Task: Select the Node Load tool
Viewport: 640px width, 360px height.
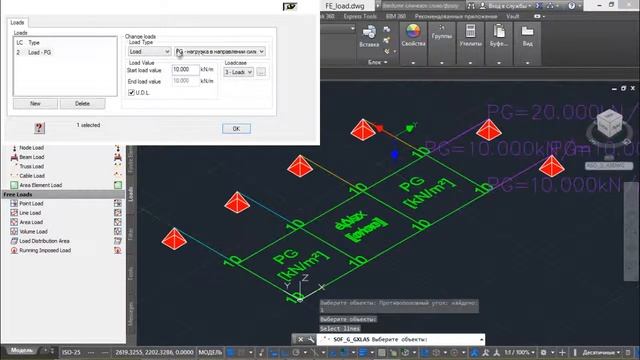Action: [x=31, y=148]
